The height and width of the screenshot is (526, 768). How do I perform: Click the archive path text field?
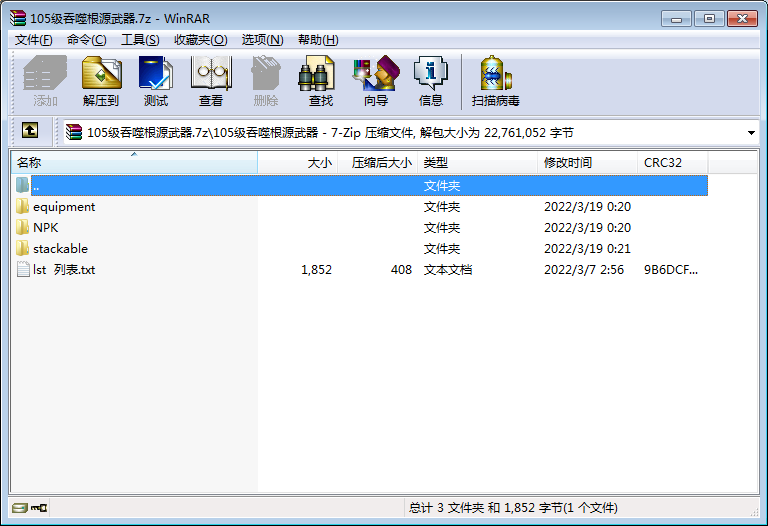(x=411, y=132)
